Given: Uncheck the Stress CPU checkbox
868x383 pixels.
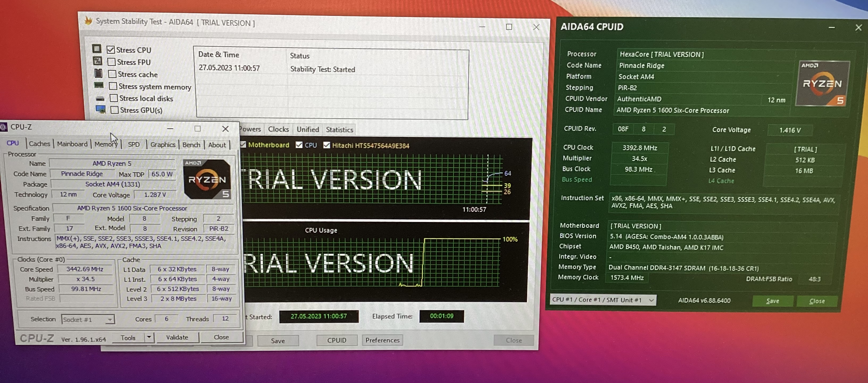Looking at the screenshot, I should click(111, 50).
